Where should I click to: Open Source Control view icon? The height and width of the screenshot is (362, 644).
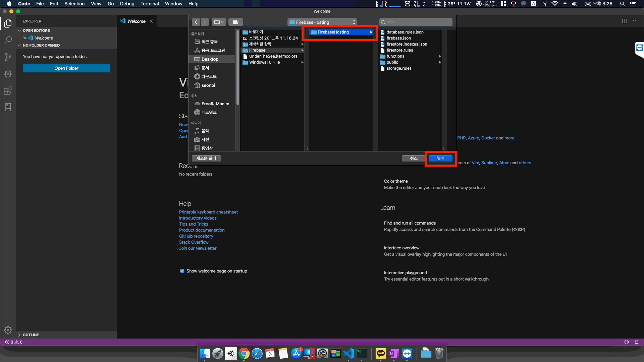click(8, 57)
